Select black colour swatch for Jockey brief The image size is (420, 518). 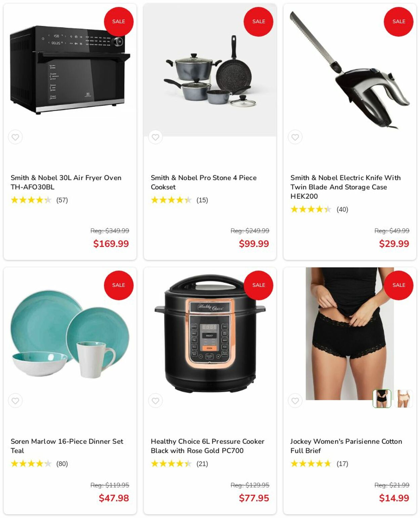382,399
